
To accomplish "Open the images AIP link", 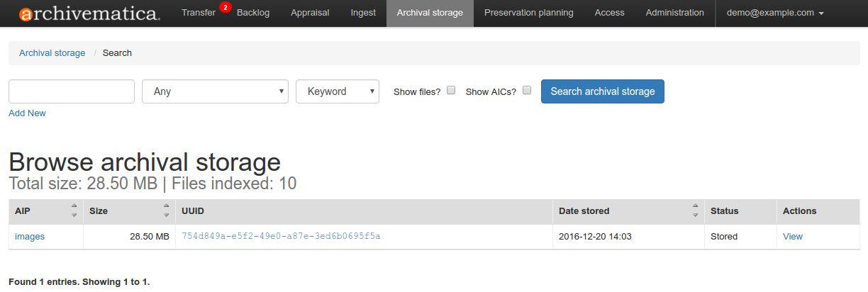I will 30,237.
